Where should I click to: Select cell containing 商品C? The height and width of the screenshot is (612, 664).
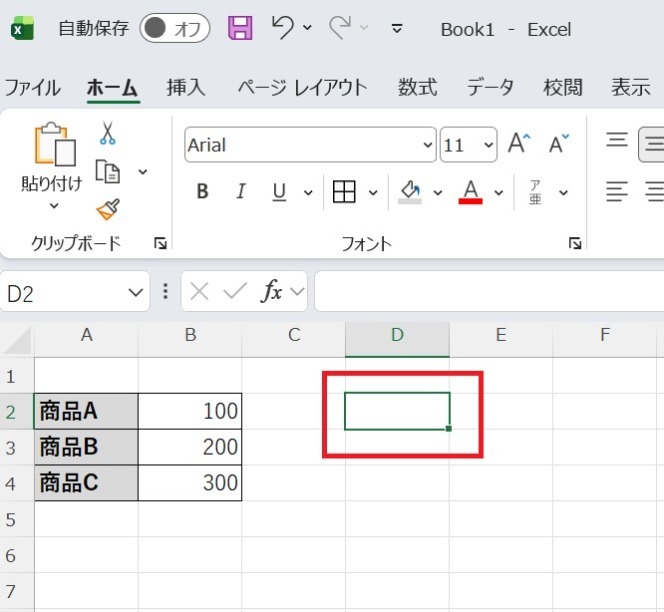coord(86,483)
